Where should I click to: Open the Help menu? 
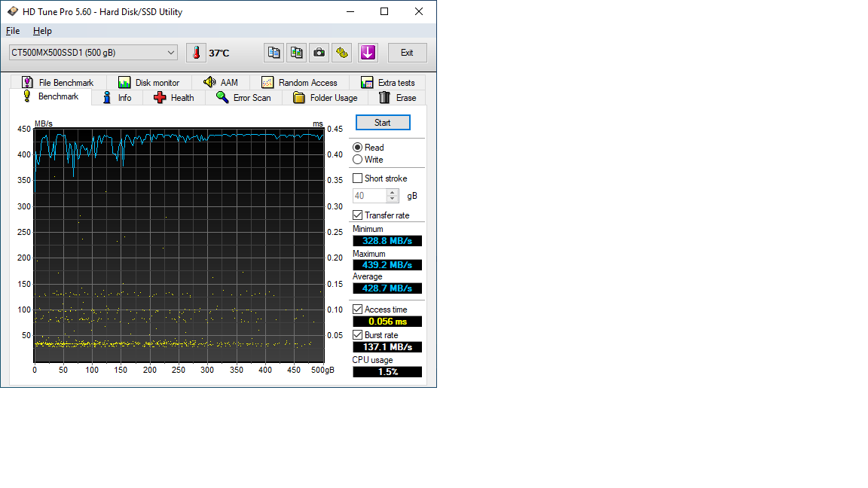pos(42,31)
